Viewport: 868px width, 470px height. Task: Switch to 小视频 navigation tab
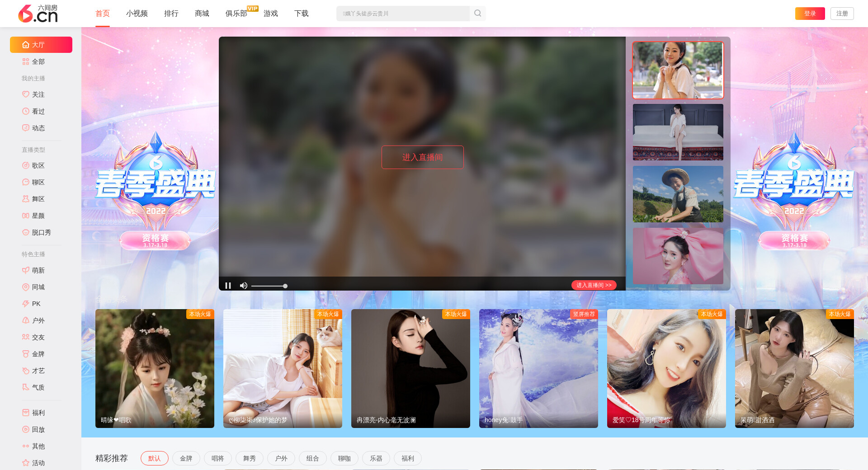point(137,14)
